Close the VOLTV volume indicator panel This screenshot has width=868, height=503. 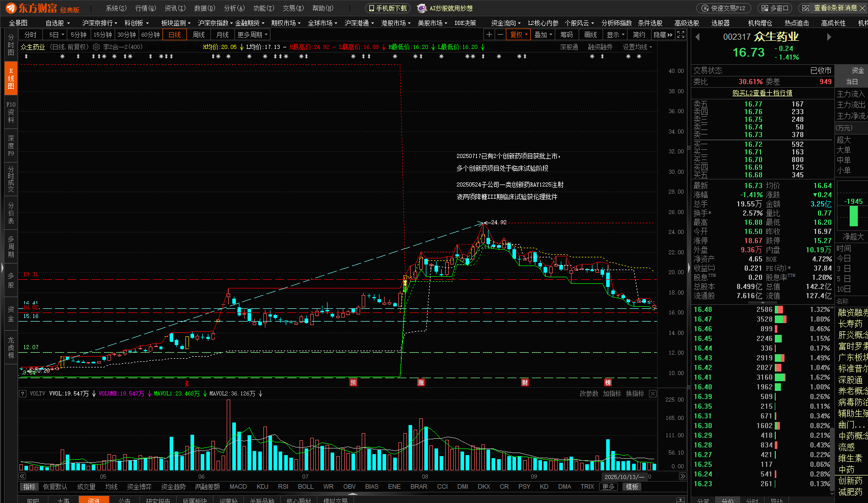(653, 394)
